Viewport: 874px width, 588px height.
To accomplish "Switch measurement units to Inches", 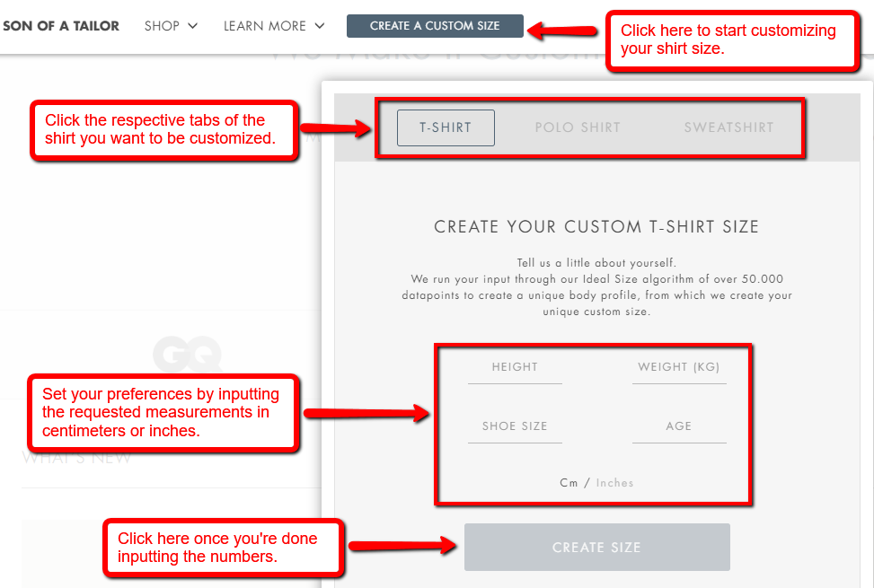I will point(615,483).
